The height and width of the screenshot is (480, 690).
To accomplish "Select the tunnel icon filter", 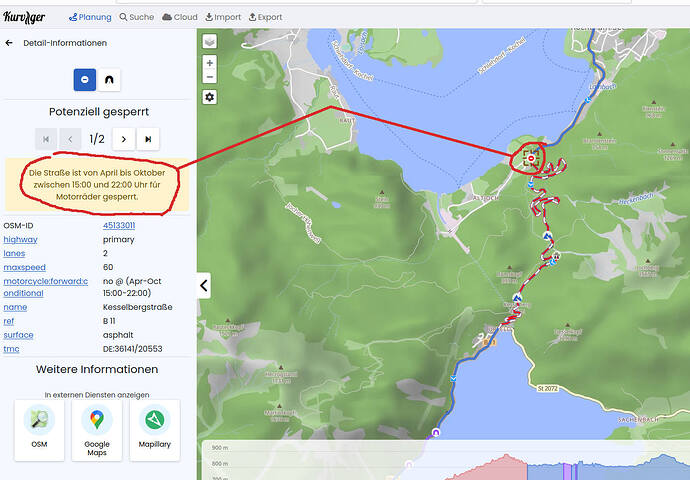I will [x=109, y=79].
